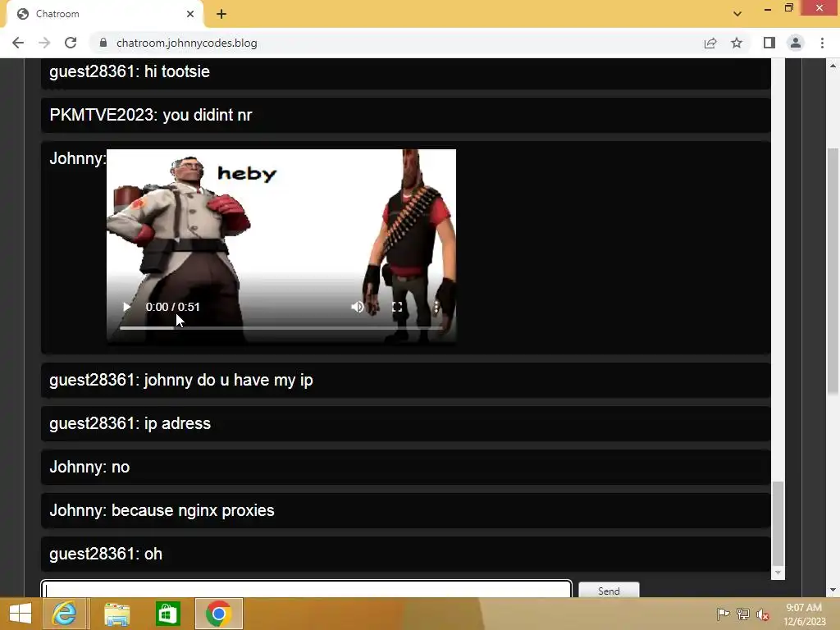Click the Send button
This screenshot has height=630, width=840.
(x=609, y=591)
